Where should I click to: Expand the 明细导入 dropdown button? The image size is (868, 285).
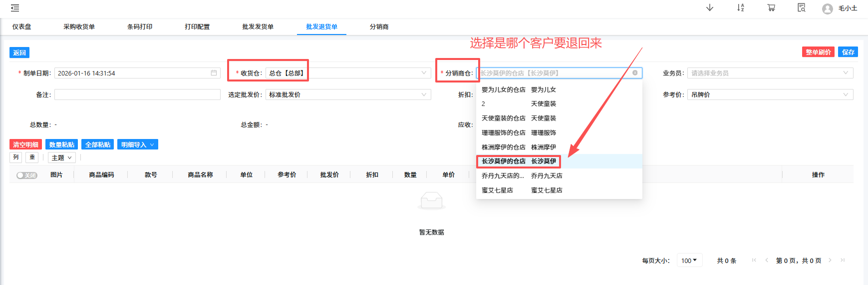tap(138, 144)
